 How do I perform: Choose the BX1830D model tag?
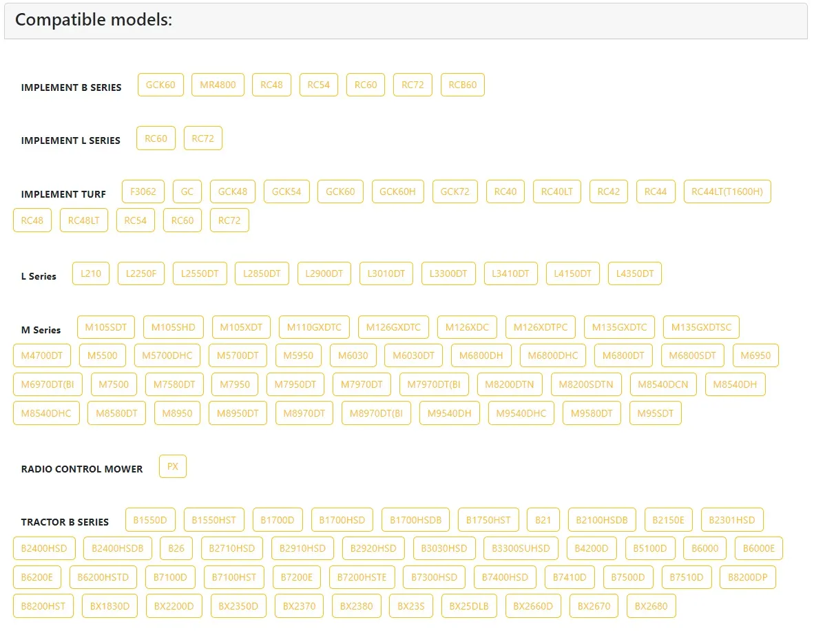coord(109,605)
